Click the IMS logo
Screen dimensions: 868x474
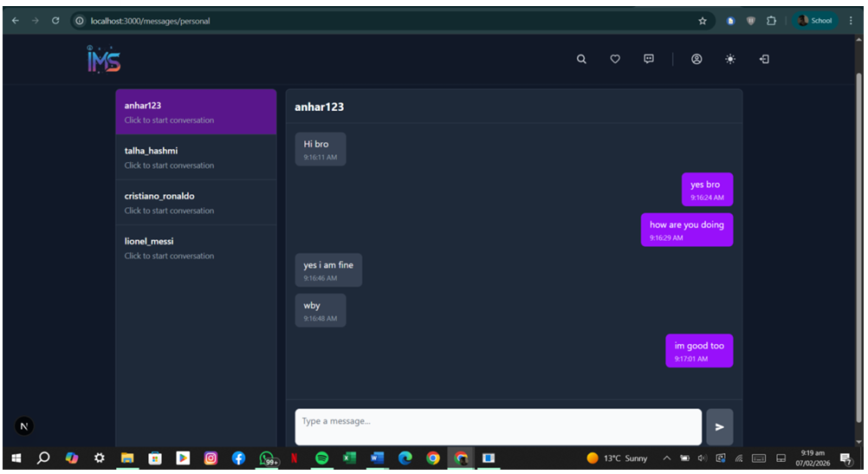pyautogui.click(x=104, y=59)
